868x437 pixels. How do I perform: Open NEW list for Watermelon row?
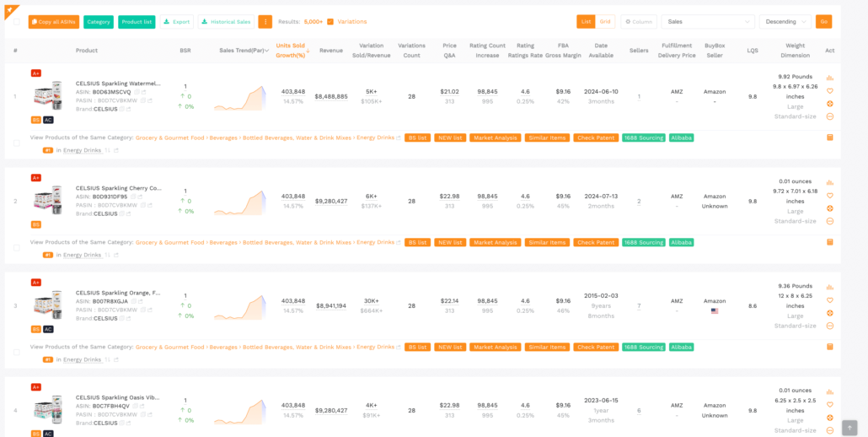tap(450, 138)
